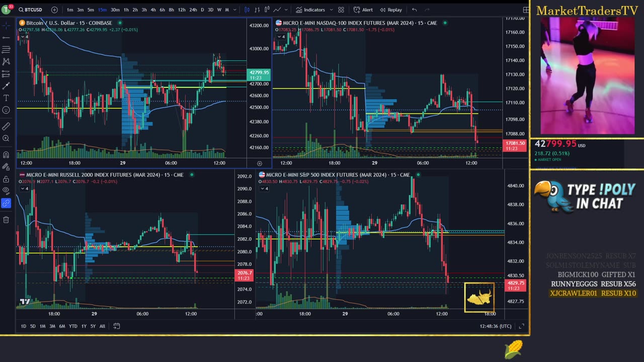This screenshot has width=644, height=362.
Task: Expand the chart style dropdown arrow
Action: 286,10
